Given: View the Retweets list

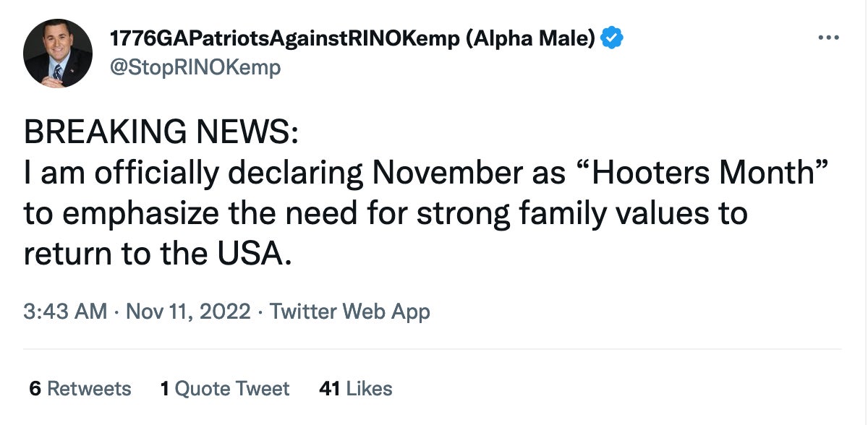Looking at the screenshot, I should click(x=89, y=388).
